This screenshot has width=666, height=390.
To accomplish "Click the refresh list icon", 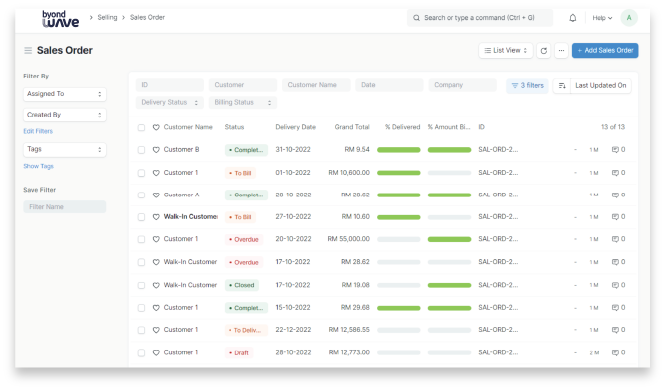I will point(544,51).
